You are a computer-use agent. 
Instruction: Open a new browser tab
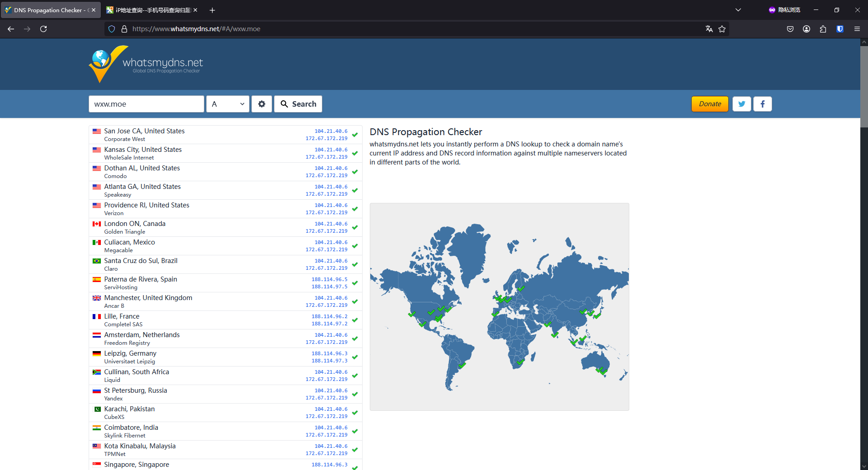click(212, 10)
